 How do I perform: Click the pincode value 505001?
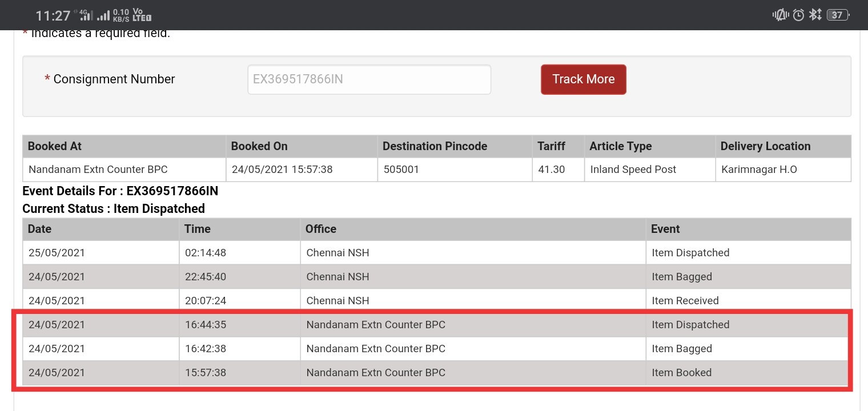coord(401,170)
